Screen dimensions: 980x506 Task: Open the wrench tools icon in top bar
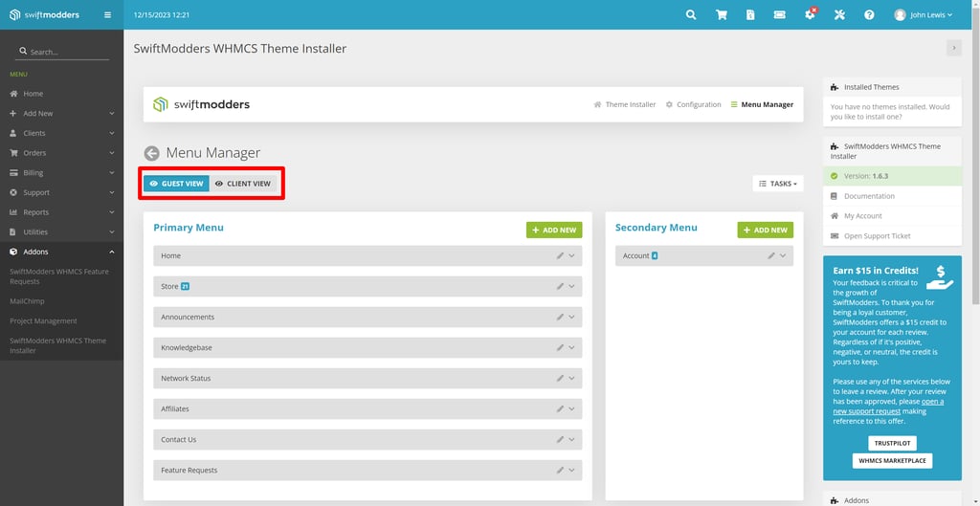839,15
